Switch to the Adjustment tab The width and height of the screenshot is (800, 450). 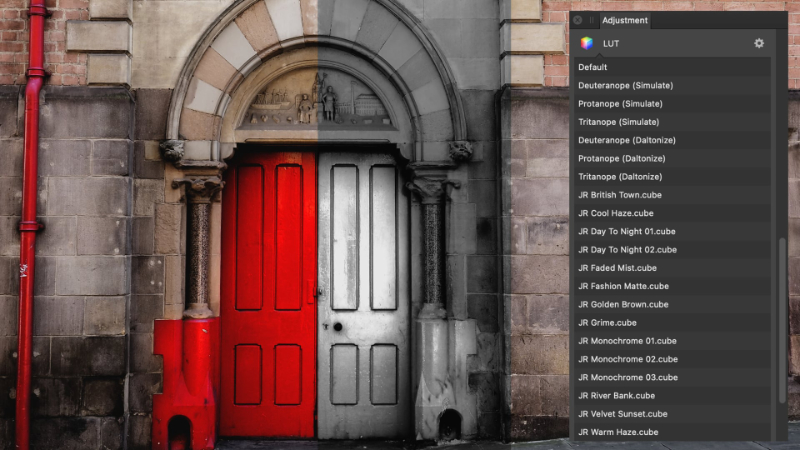click(624, 20)
